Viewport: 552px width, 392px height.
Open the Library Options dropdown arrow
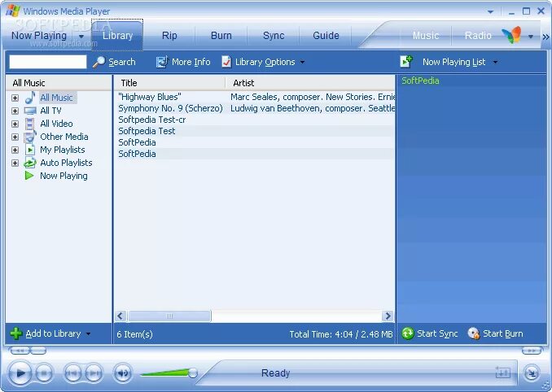point(302,63)
